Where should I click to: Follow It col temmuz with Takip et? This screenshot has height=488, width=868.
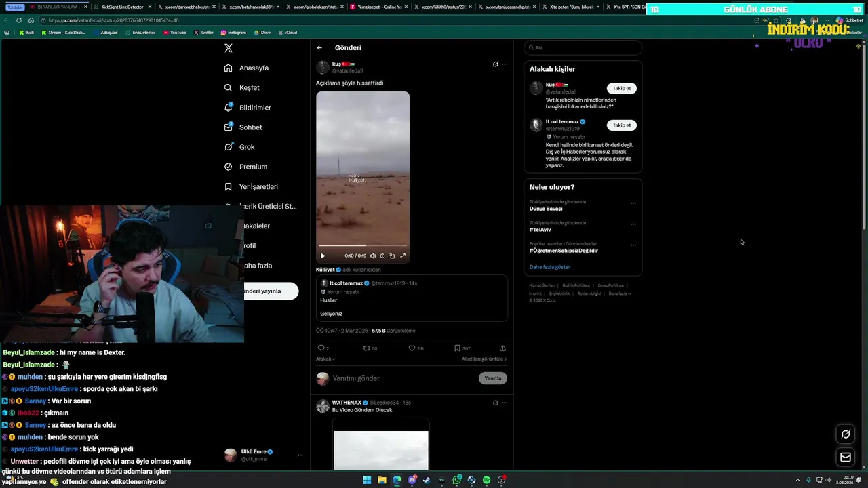tap(622, 125)
